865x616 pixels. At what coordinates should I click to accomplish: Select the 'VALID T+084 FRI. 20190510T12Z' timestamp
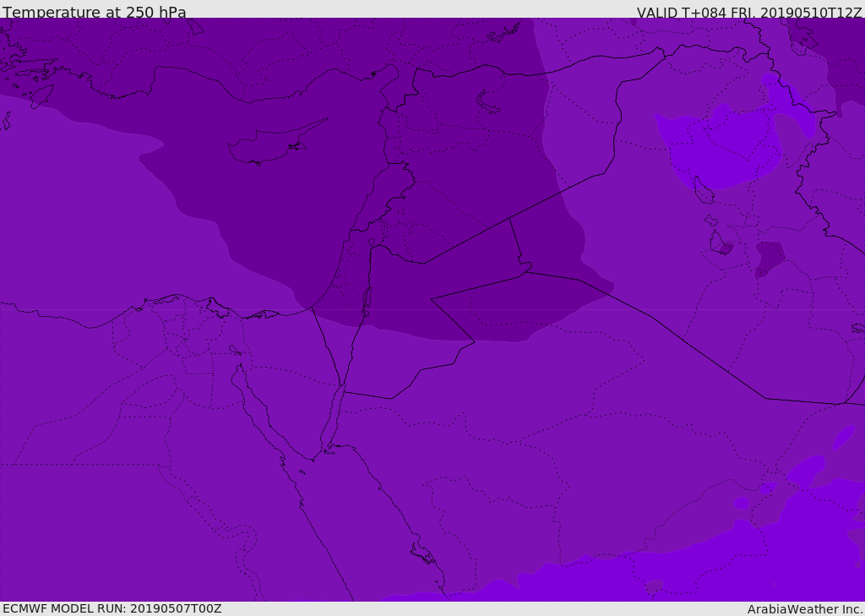(749, 12)
